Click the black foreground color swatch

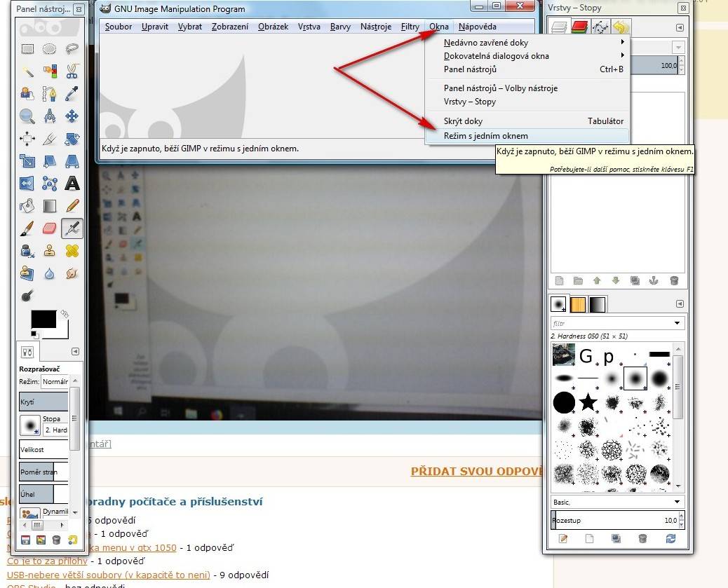(43, 320)
